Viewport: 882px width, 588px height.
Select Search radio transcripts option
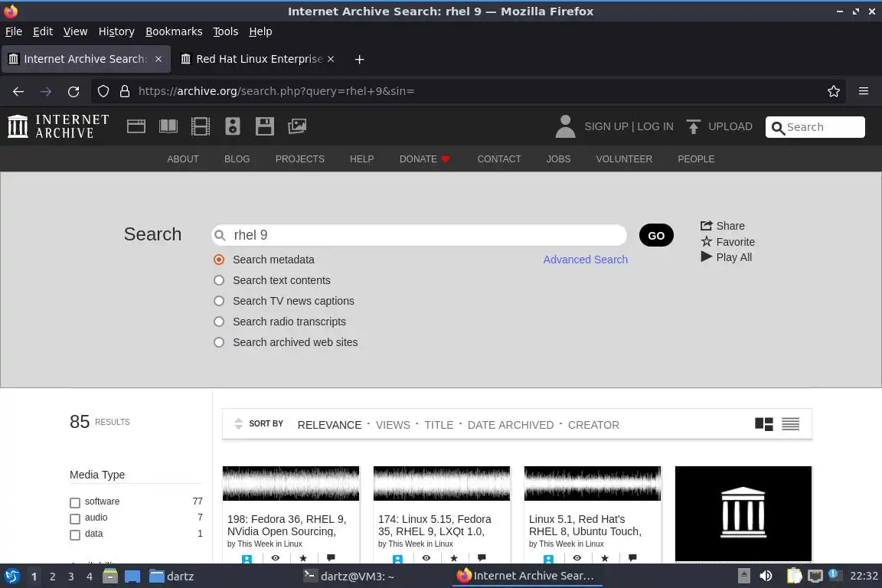(x=219, y=322)
